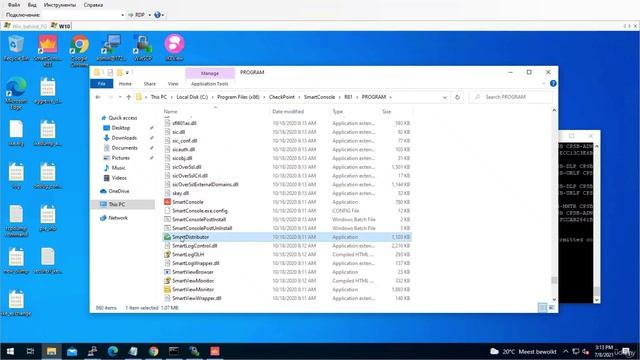Viewport: 640px width, 360px height.
Task: Navigate to Local Disk (C:) in the breadcrumb
Action: [x=192, y=97]
